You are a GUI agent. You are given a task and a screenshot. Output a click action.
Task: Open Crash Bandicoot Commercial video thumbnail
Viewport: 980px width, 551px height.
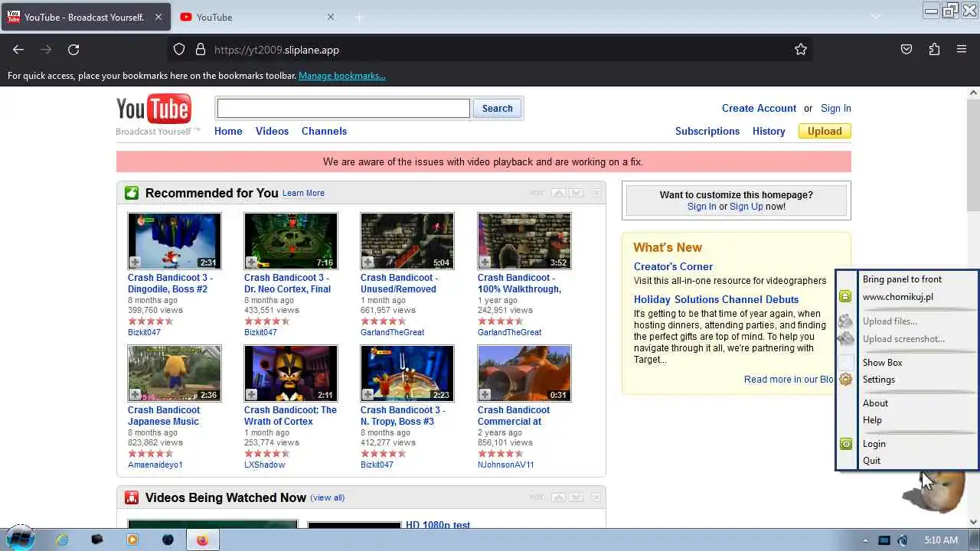pos(524,373)
